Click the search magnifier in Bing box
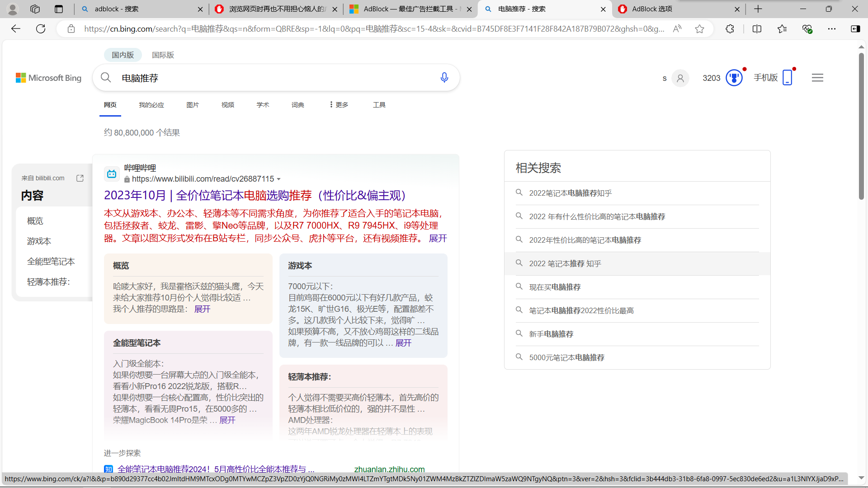 tap(106, 78)
